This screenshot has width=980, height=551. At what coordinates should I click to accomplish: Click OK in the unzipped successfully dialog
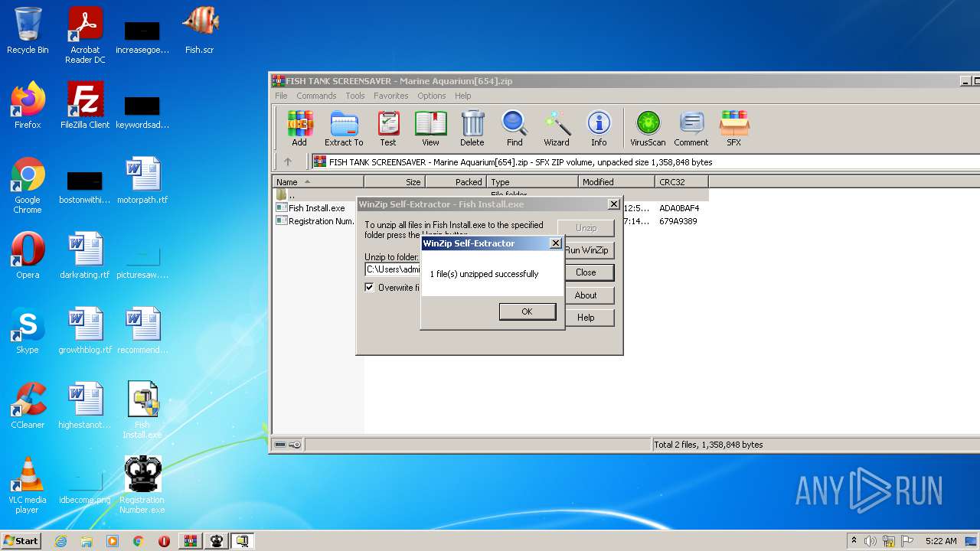(x=527, y=311)
